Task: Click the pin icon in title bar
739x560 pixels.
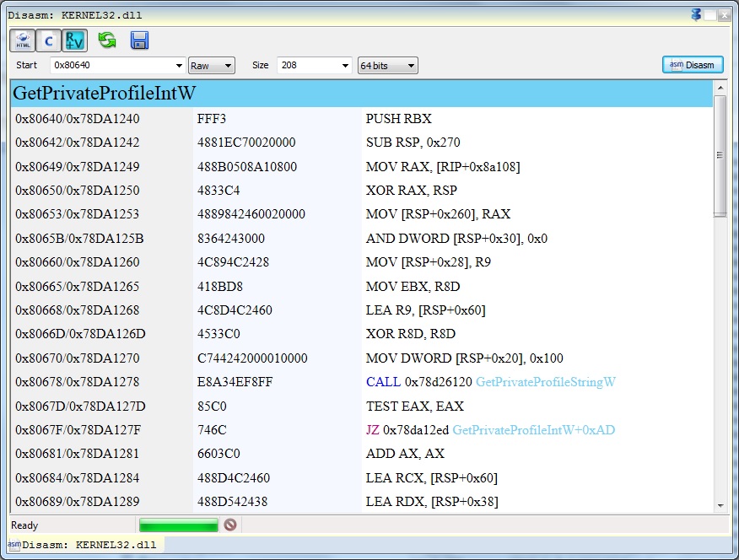Action: coord(696,14)
